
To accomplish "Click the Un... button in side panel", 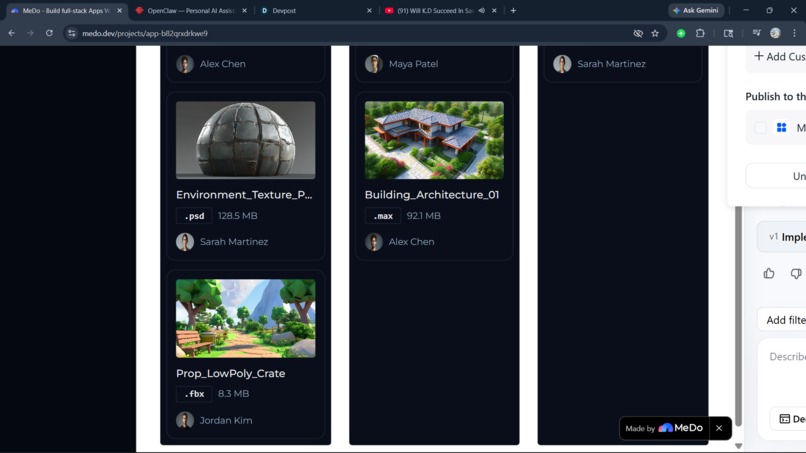I will 776,176.
